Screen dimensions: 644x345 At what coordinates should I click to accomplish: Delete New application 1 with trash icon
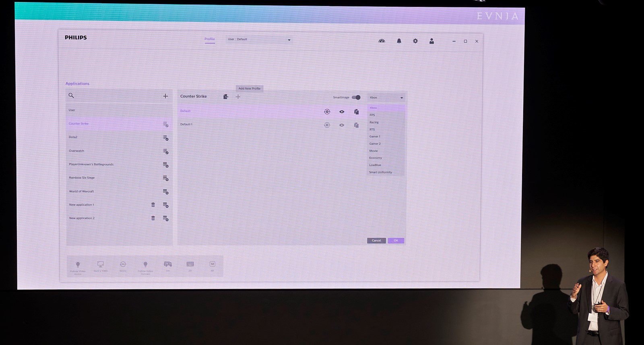153,205
